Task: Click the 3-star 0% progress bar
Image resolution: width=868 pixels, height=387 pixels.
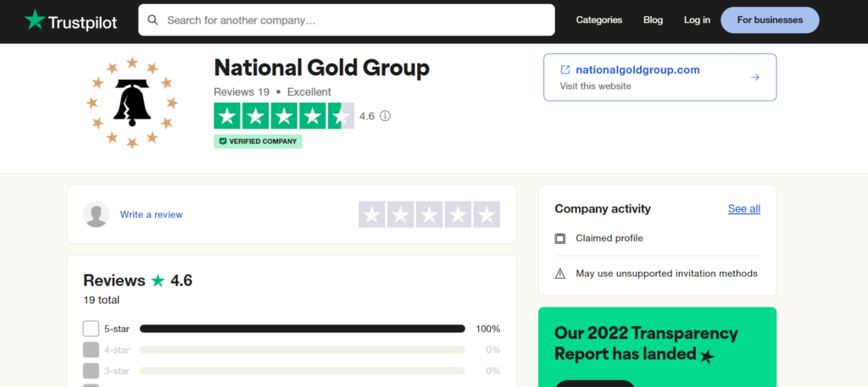Action: (303, 371)
